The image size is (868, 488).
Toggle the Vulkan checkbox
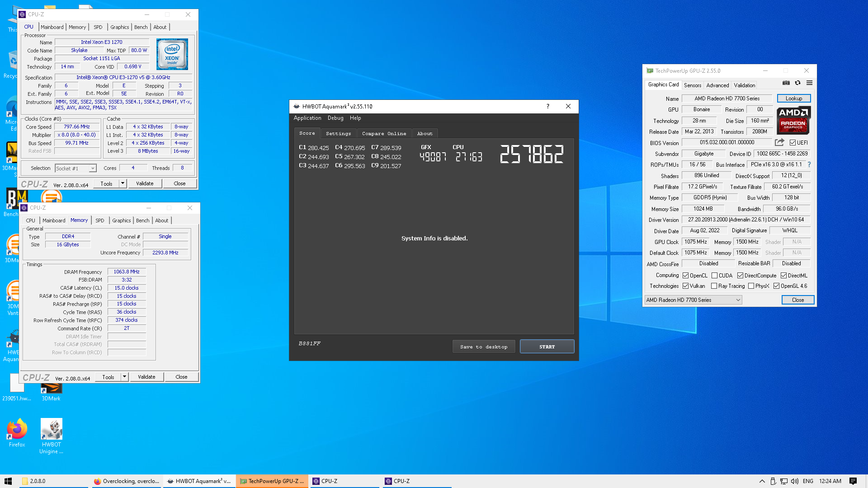pyautogui.click(x=685, y=286)
